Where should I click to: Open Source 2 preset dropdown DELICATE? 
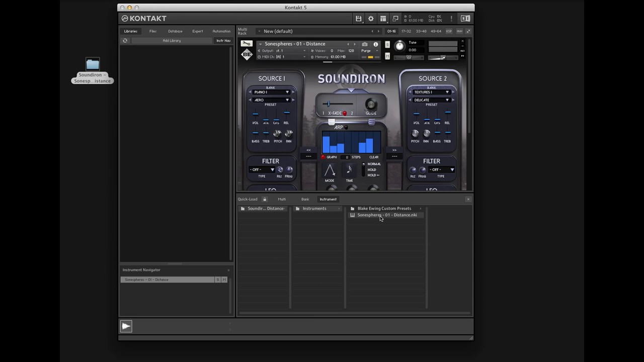(x=432, y=100)
